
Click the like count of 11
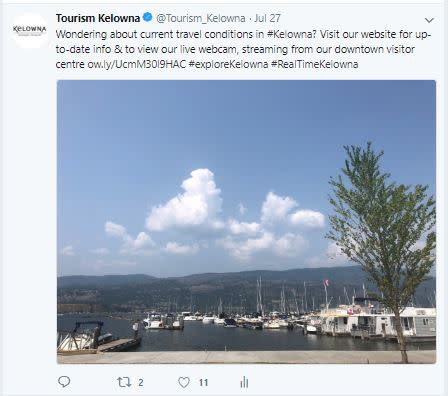[x=203, y=382]
